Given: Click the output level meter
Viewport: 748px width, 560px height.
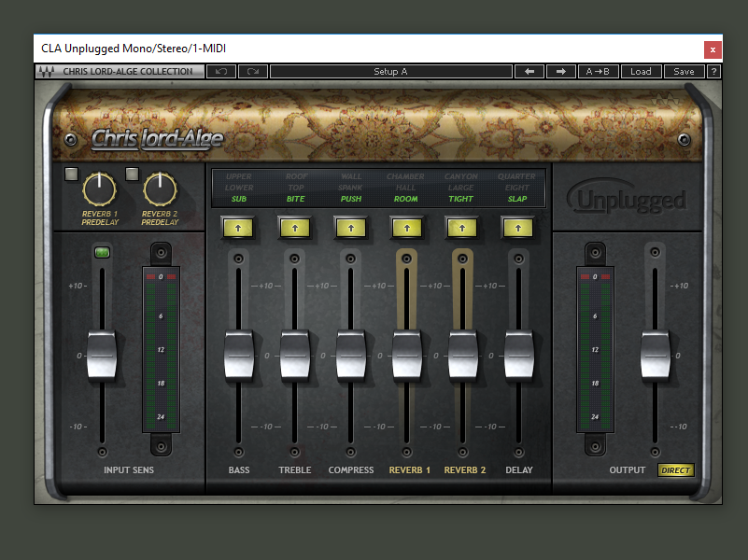Looking at the screenshot, I should pos(596,350).
